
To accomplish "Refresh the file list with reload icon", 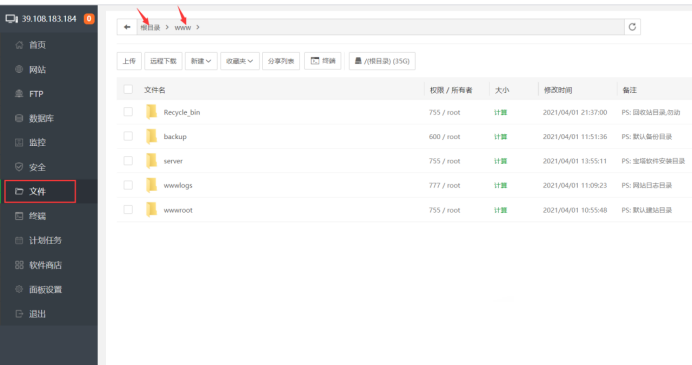I will click(x=632, y=27).
